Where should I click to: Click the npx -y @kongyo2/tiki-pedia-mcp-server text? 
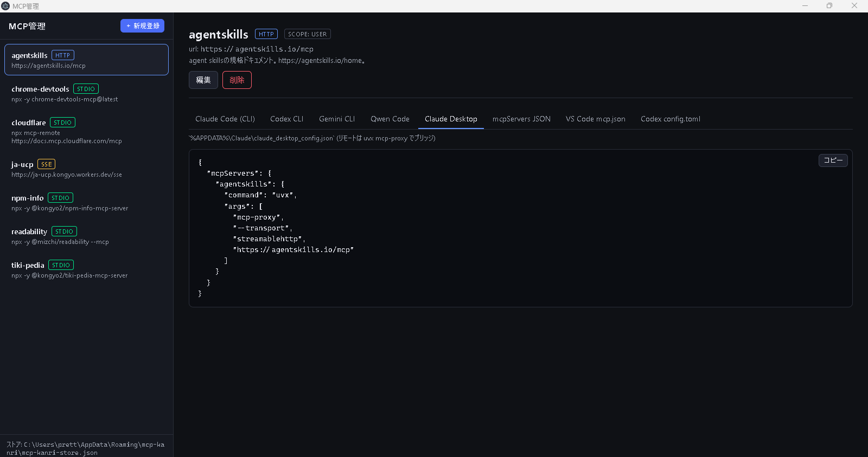pyautogui.click(x=69, y=276)
